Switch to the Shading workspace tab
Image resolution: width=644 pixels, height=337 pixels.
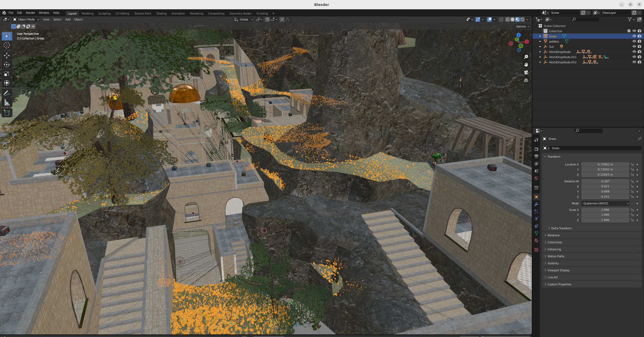161,13
